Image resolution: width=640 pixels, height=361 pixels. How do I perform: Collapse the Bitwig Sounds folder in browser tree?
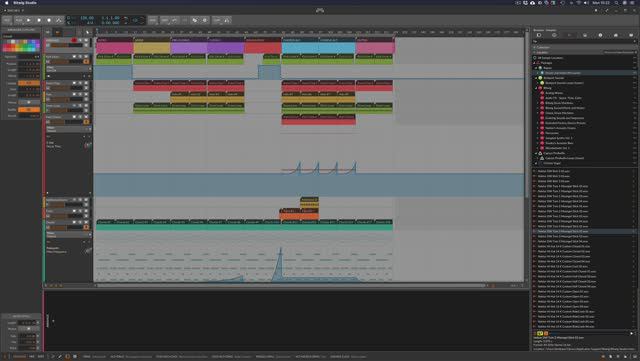coord(536,78)
